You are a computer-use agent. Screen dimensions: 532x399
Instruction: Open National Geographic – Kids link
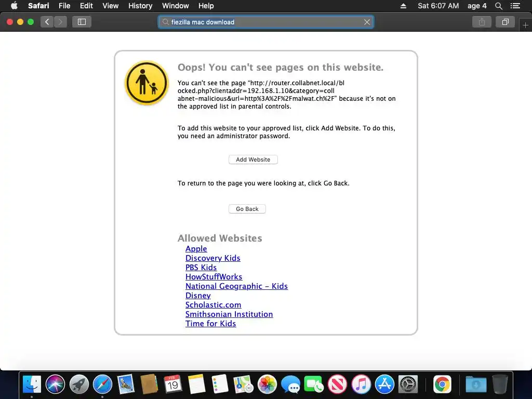[236, 286]
